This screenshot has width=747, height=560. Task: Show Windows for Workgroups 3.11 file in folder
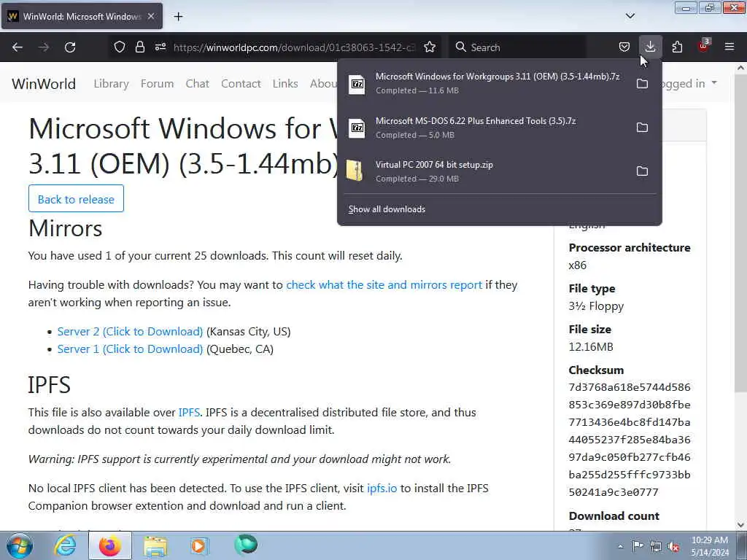(642, 83)
